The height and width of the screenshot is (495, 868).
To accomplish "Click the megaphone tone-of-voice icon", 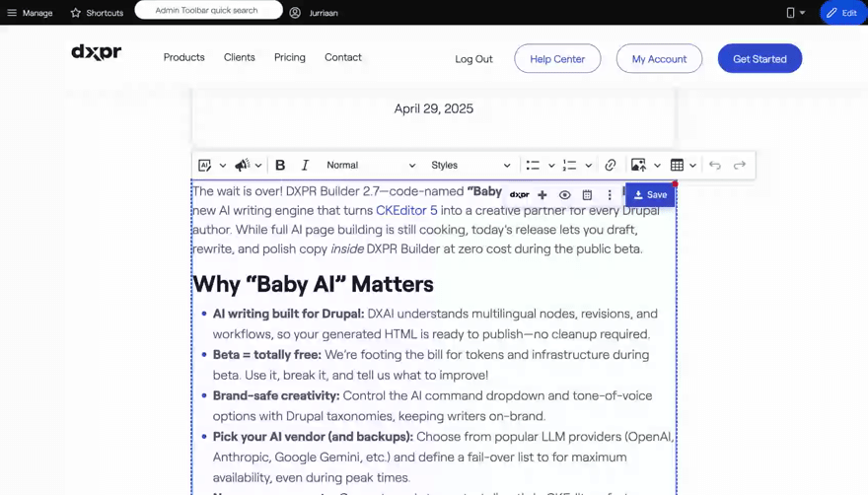I will 242,166.
